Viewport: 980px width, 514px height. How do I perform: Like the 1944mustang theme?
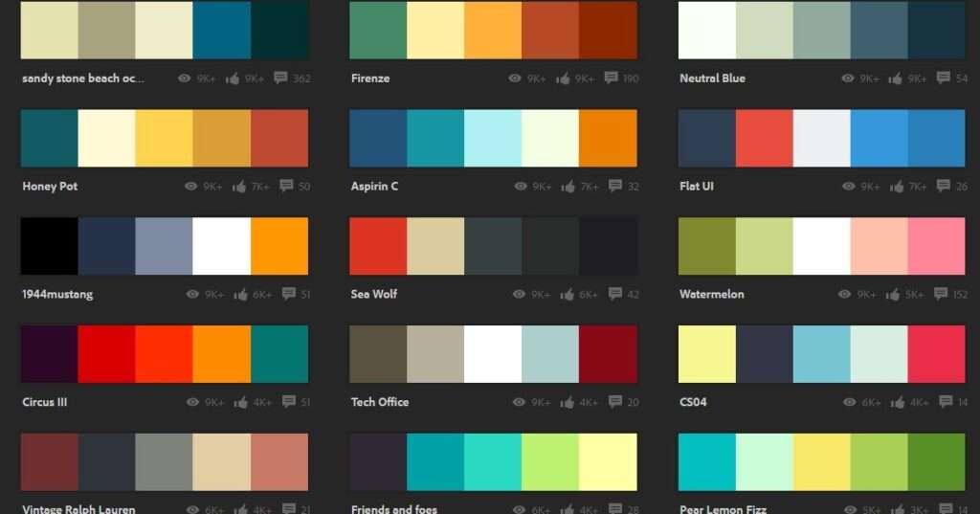coord(241,295)
